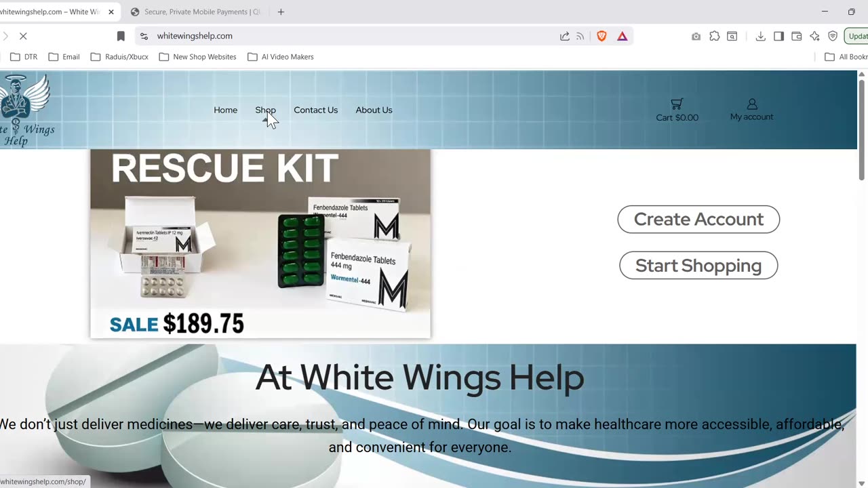
Task: Click the tab search window icon
Action: tap(732, 37)
